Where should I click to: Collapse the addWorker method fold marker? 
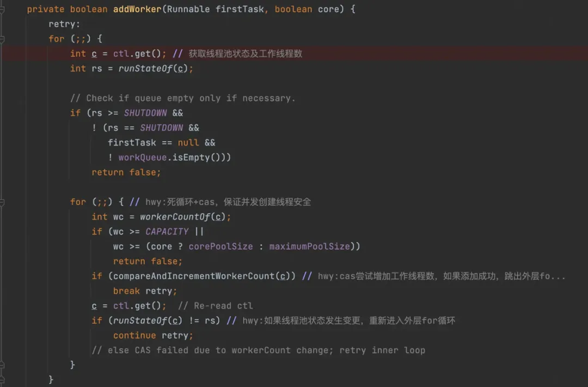click(x=2, y=9)
